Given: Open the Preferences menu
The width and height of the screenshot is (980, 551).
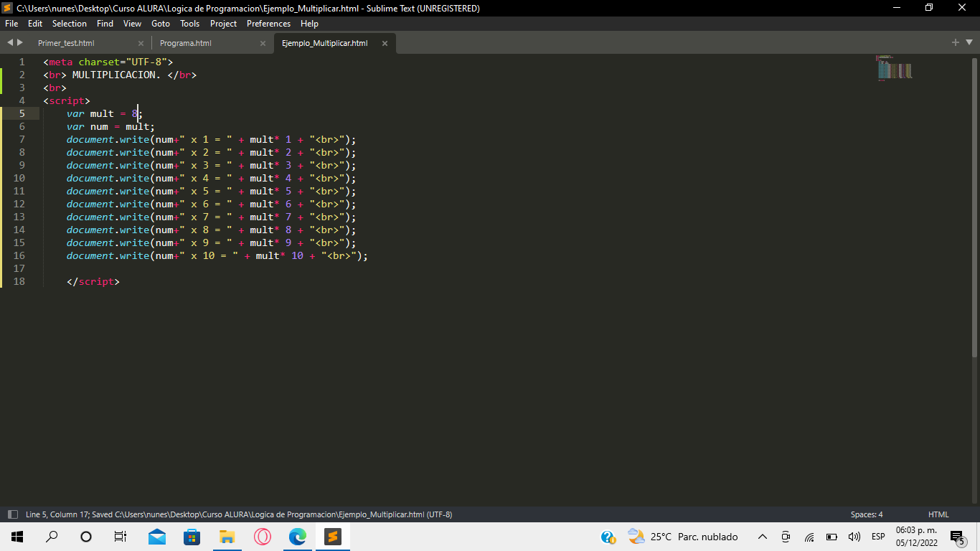Looking at the screenshot, I should pyautogui.click(x=269, y=24).
